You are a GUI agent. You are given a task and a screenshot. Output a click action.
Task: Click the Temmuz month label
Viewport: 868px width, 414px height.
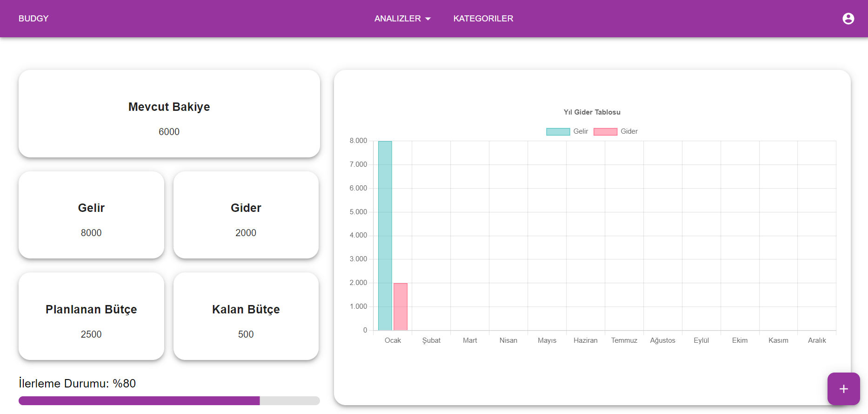[x=624, y=340]
